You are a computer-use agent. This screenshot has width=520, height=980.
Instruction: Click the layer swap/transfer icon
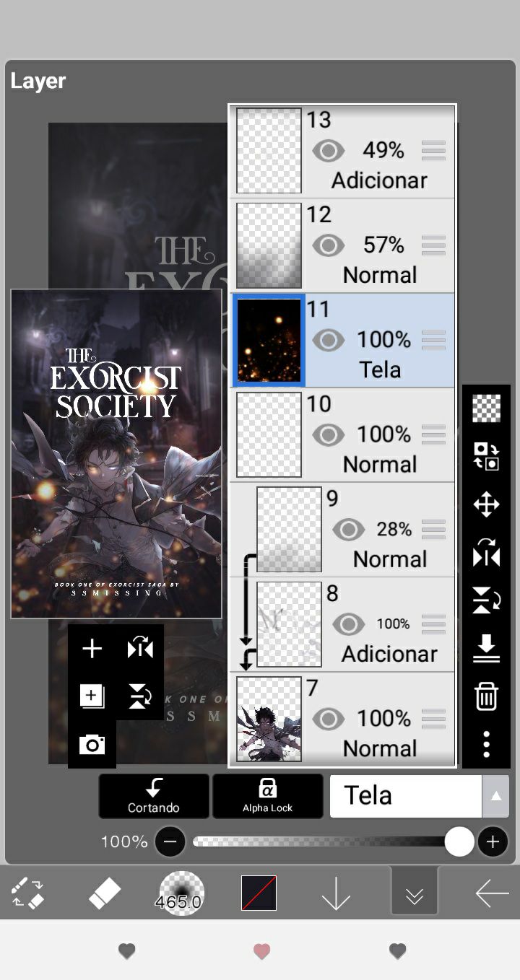click(486, 456)
